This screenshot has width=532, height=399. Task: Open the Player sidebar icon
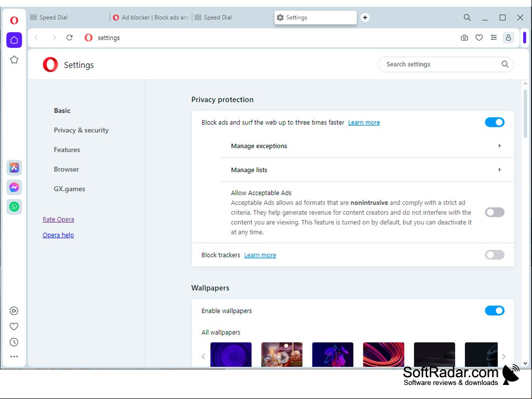coord(14,311)
